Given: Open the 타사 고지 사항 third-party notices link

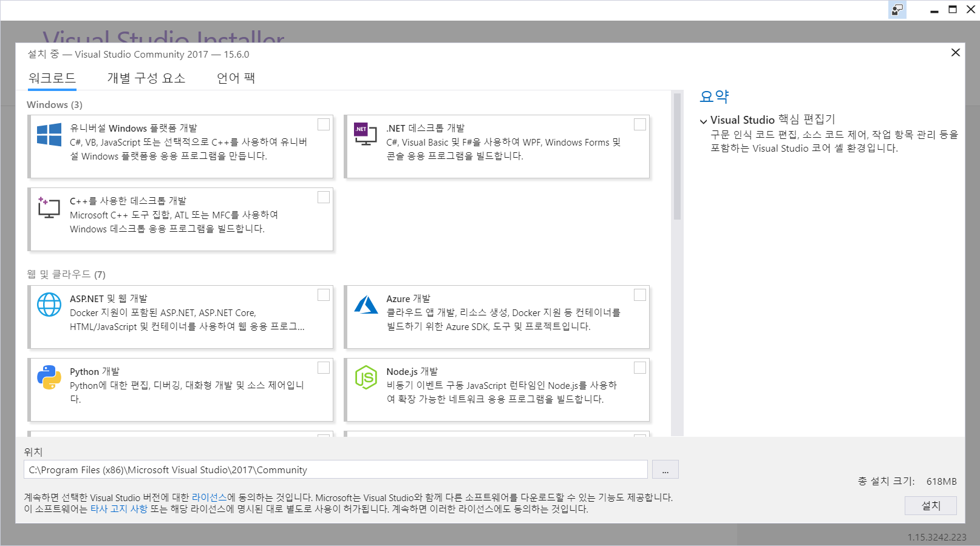Looking at the screenshot, I should coord(118,509).
